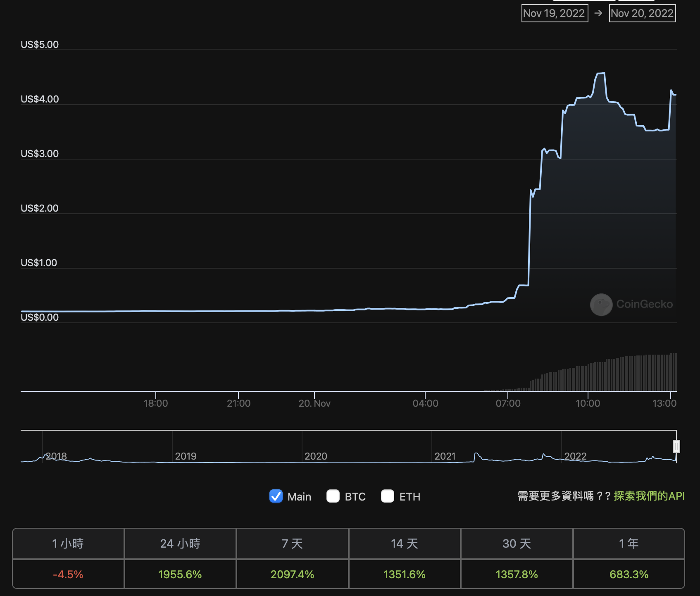Select the 1 年 column header

tap(629, 544)
